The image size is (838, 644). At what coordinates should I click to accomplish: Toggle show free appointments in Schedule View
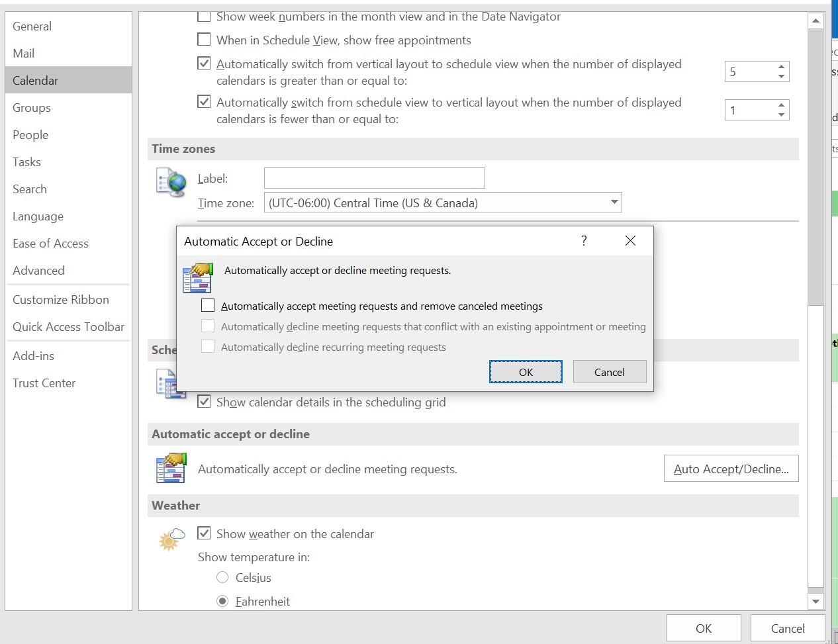(205, 40)
